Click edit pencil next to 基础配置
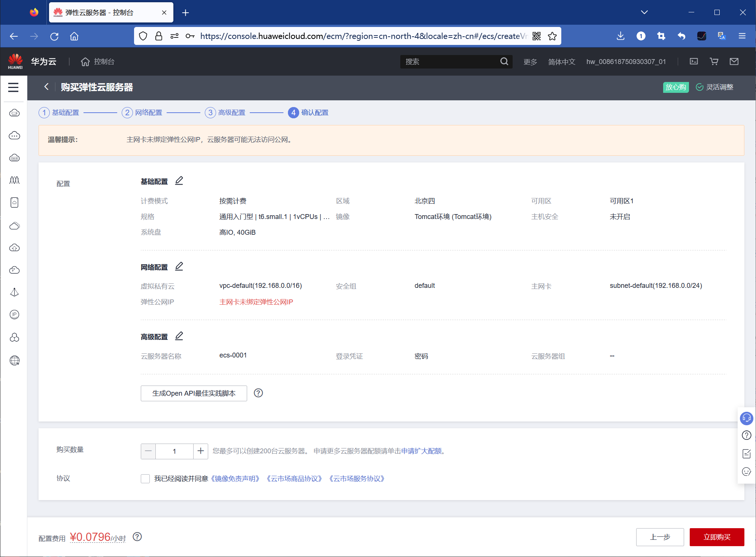This screenshot has height=557, width=756. (x=179, y=181)
